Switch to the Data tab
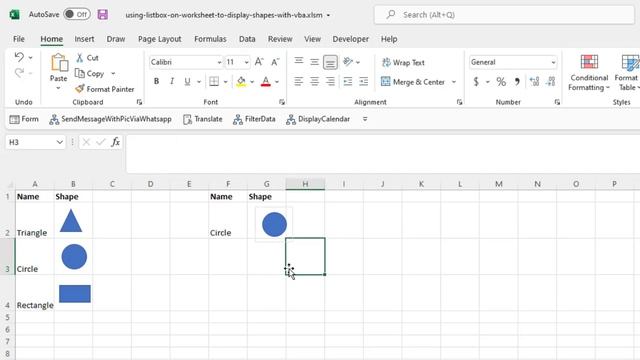Viewport: 640px width, 360px height. point(247,39)
